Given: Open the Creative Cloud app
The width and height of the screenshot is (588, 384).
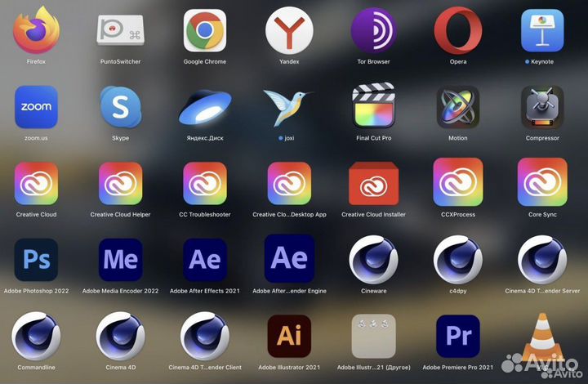Looking at the screenshot, I should coord(36,183).
